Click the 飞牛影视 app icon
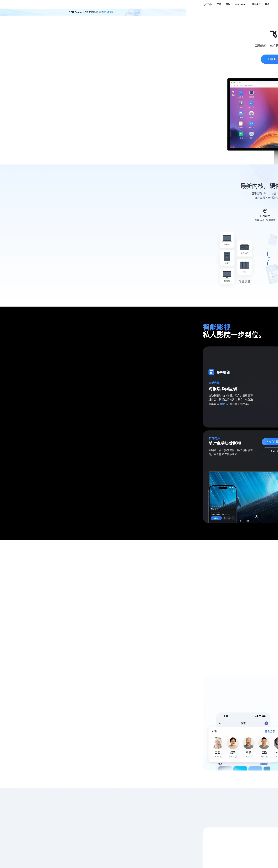Image resolution: width=278 pixels, height=868 pixels. (x=211, y=372)
